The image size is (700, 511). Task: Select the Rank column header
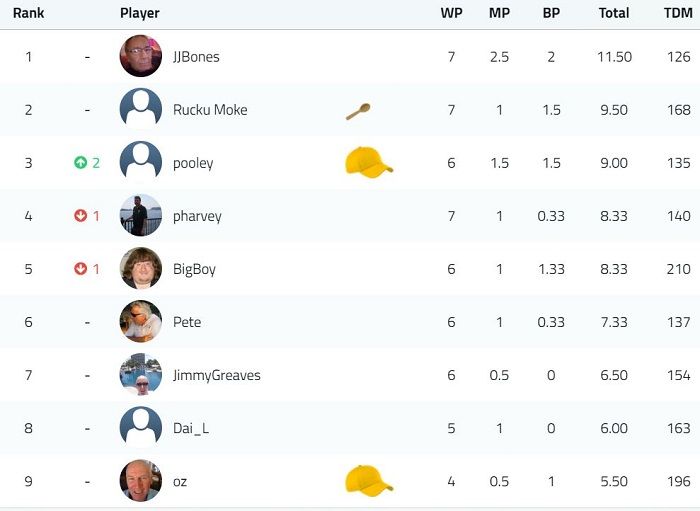(x=29, y=13)
